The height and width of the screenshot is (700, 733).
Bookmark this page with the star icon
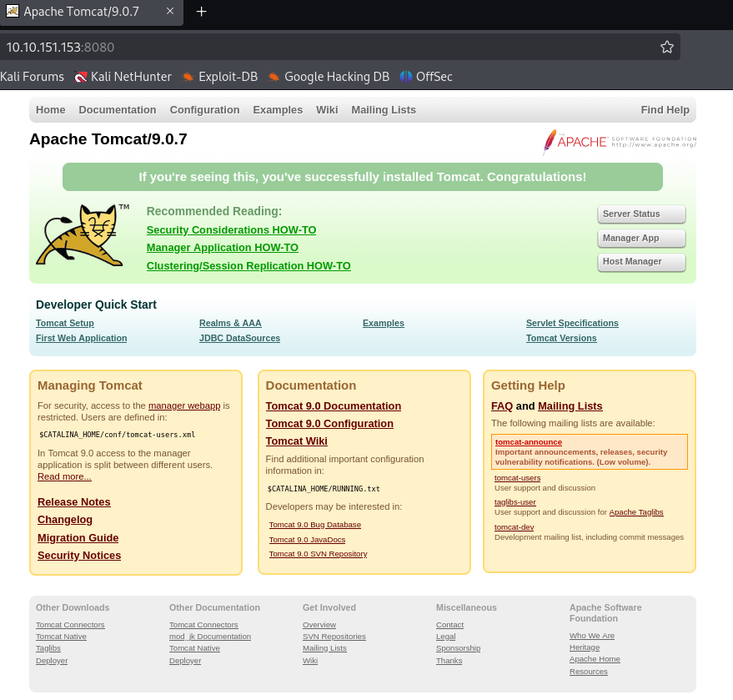[666, 47]
